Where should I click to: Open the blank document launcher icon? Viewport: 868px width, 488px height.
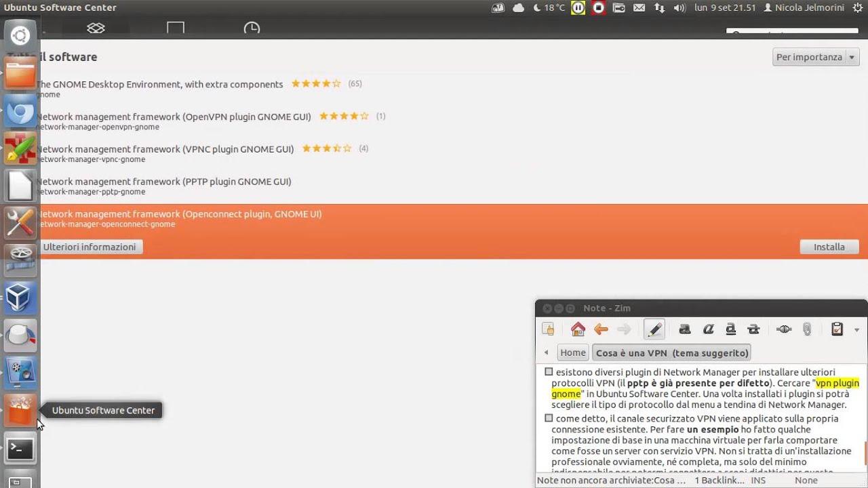click(20, 185)
